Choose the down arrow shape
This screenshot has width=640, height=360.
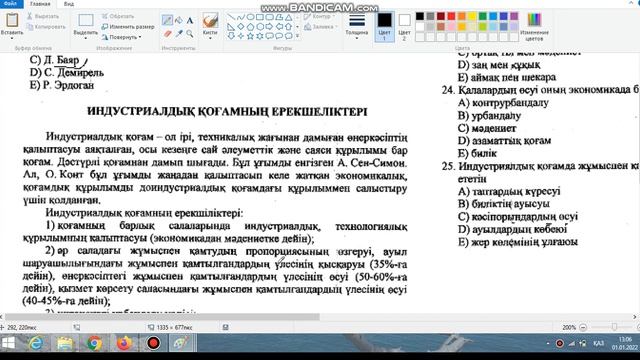pos(231,36)
